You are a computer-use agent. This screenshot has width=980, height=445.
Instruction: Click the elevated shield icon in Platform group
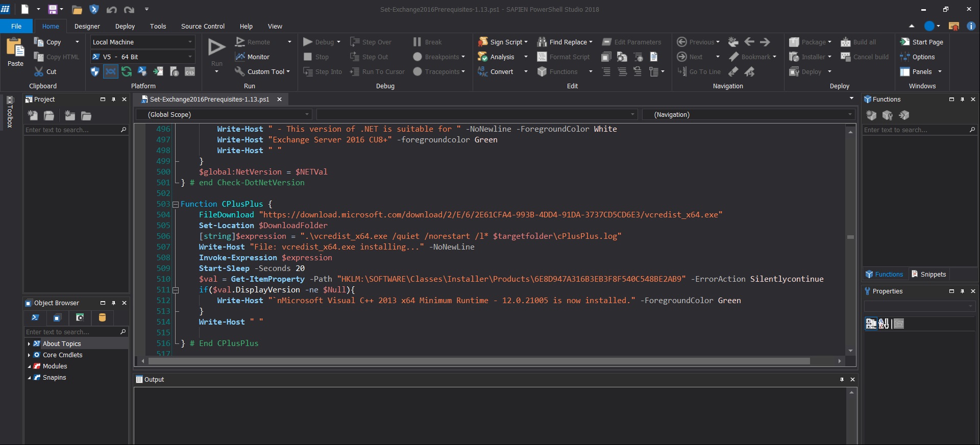pos(94,71)
